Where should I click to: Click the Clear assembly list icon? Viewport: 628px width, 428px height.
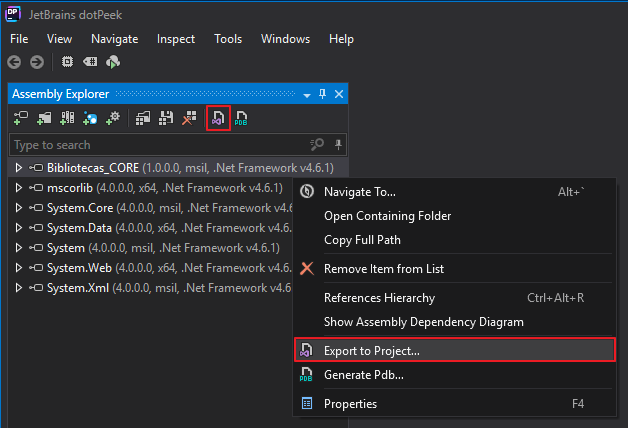189,118
